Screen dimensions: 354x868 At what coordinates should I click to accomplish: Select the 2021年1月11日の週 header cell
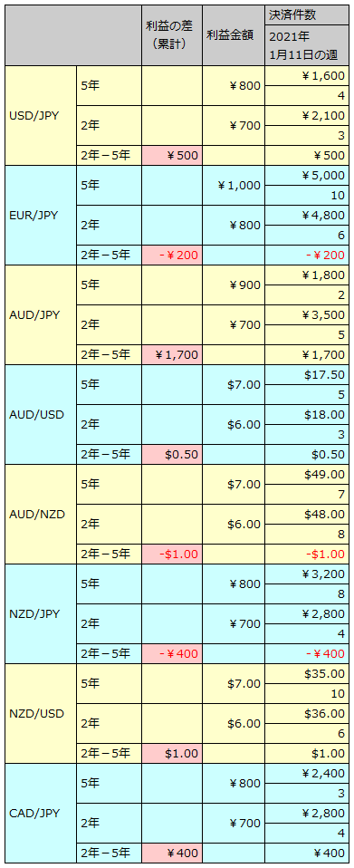[x=306, y=45]
